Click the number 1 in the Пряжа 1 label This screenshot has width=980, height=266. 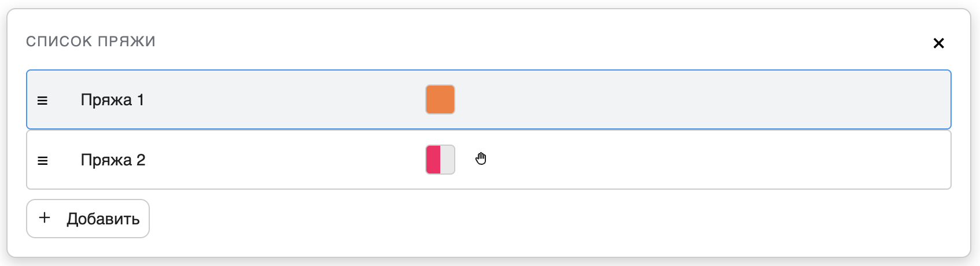[140, 100]
